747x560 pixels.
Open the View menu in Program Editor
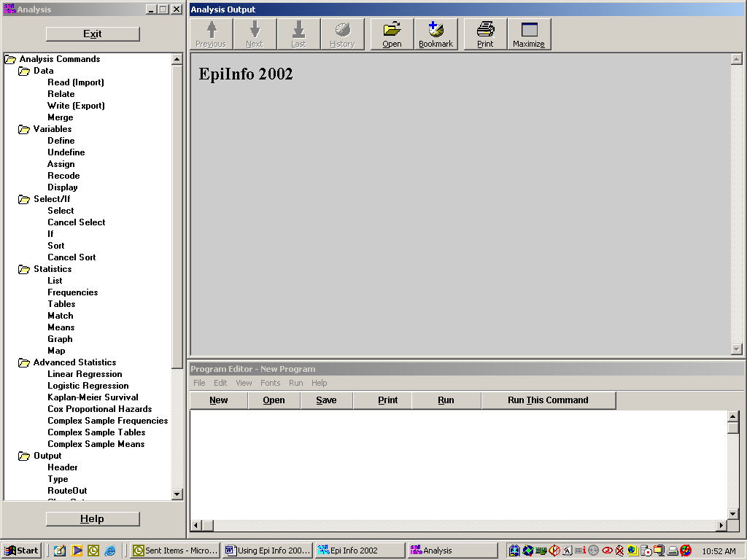pos(244,383)
